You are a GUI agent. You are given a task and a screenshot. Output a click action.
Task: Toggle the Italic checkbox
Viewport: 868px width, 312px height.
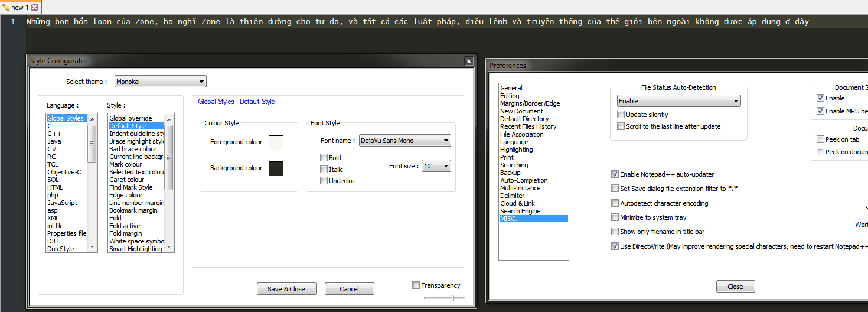(x=324, y=170)
